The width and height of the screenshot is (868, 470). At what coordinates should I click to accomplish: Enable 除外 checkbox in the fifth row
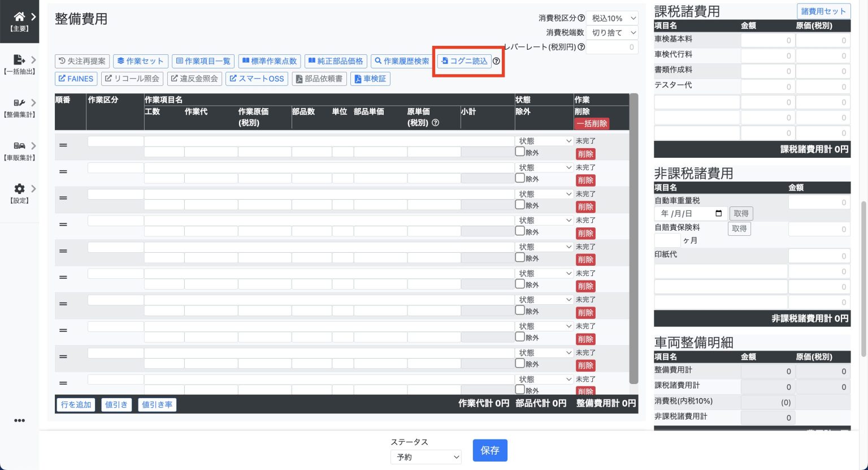coord(520,257)
